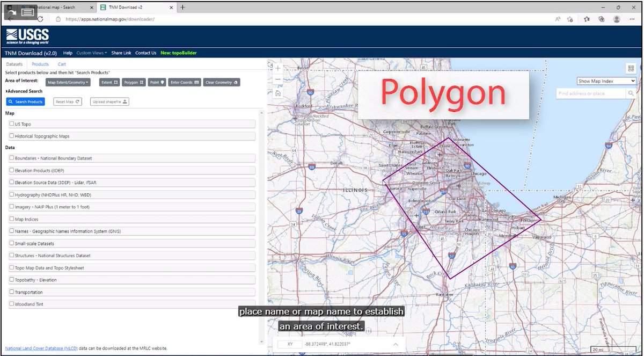Viewport: 644px width, 356px height.
Task: Check the Map Indices checkbox
Action: tap(11, 219)
